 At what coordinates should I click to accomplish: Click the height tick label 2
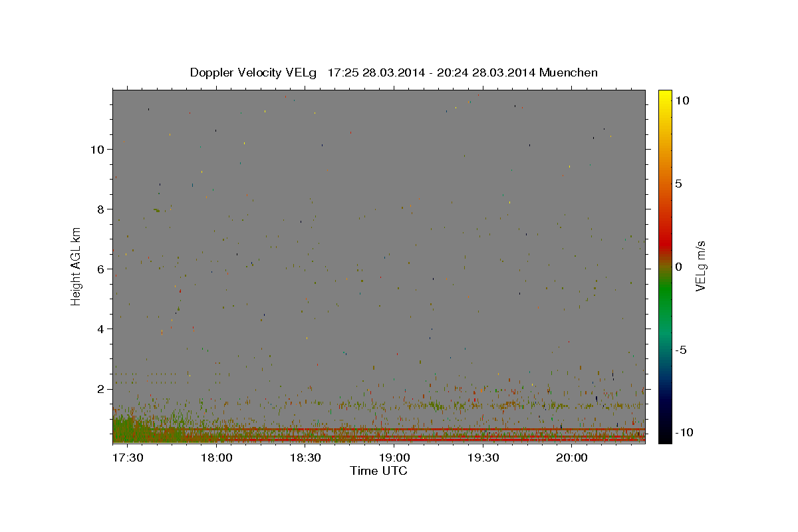[x=102, y=388]
